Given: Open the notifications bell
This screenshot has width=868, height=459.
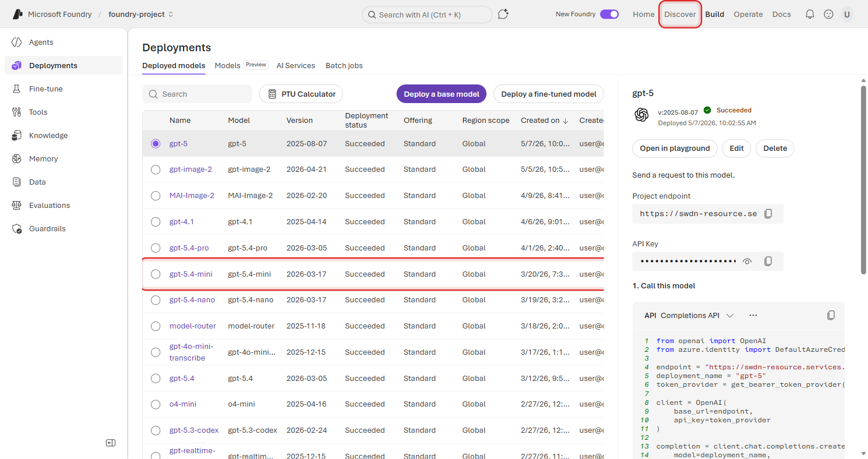Looking at the screenshot, I should [x=810, y=14].
